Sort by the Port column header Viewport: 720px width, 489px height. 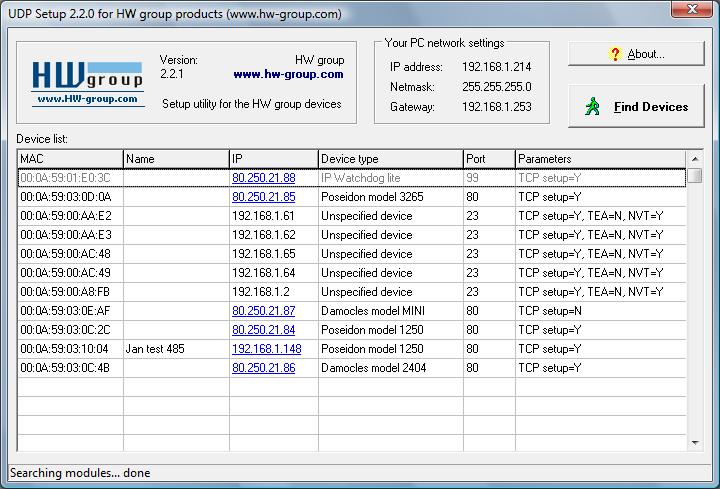pos(489,159)
